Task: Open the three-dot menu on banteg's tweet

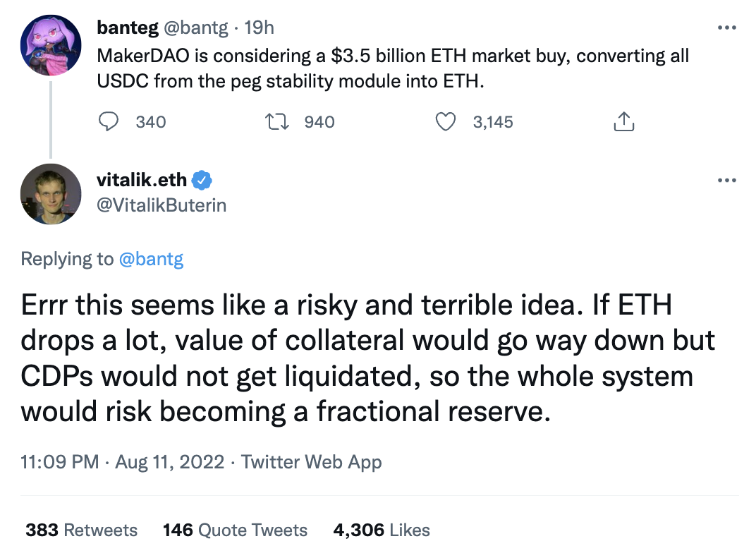Action: pyautogui.click(x=726, y=28)
